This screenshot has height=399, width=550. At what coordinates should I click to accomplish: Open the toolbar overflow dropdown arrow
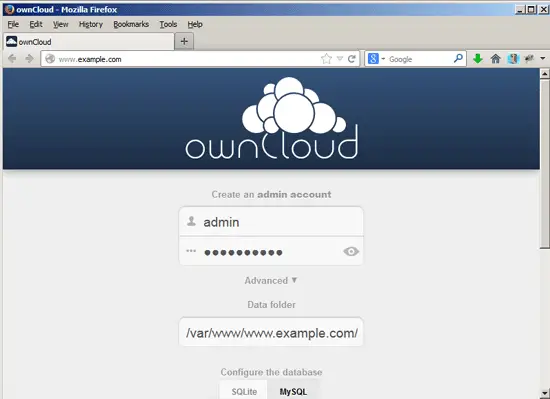(543, 59)
